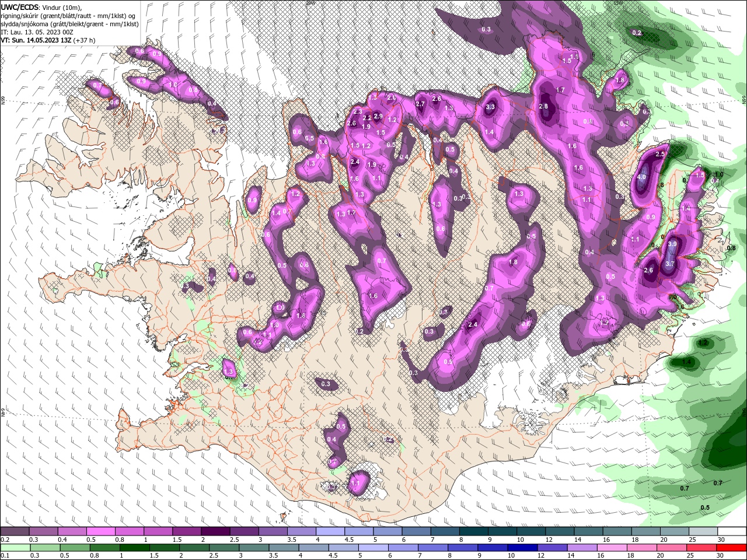This screenshot has height=560, width=747.
Task: Select the 'slydda/snjókoma' legend description line
Action: (x=69, y=24)
